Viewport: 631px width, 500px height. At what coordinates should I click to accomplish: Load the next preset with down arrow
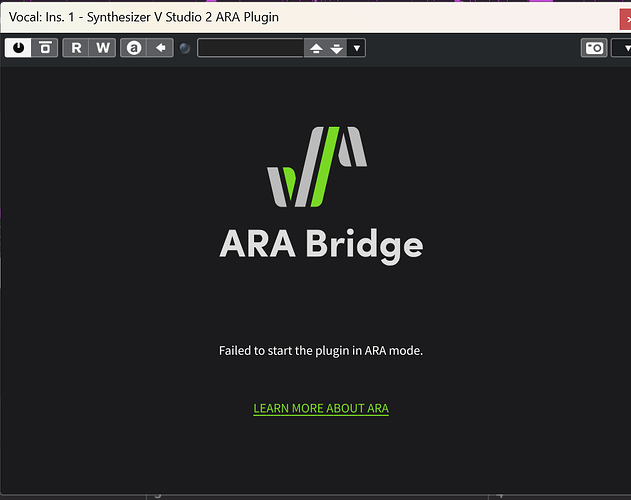[336, 48]
